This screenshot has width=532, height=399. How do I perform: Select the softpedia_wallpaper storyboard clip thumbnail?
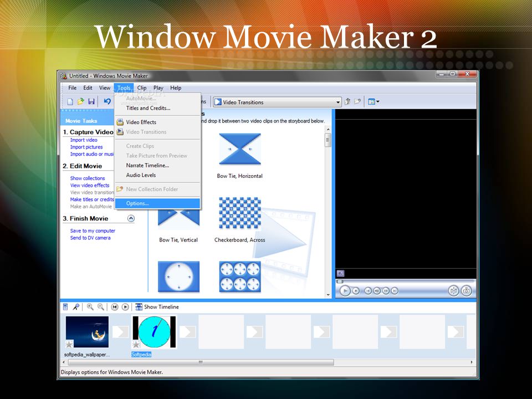pos(87,332)
